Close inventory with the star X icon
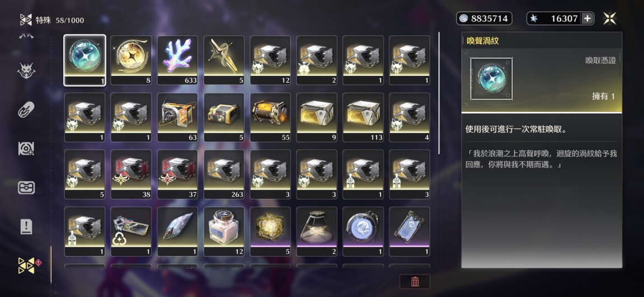 pos(609,18)
